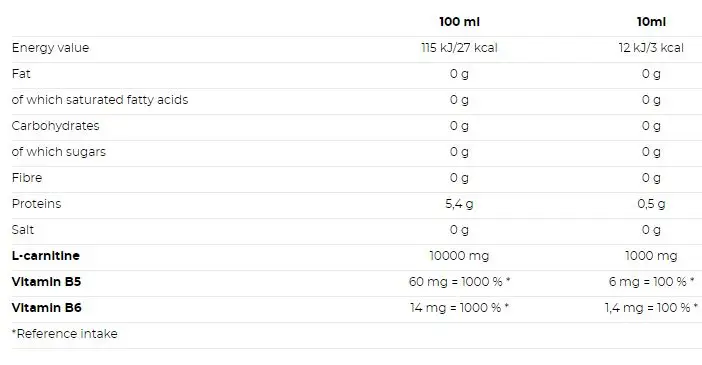The height and width of the screenshot is (365, 702).
Task: Click the *Reference intake footnote
Action: (x=65, y=334)
